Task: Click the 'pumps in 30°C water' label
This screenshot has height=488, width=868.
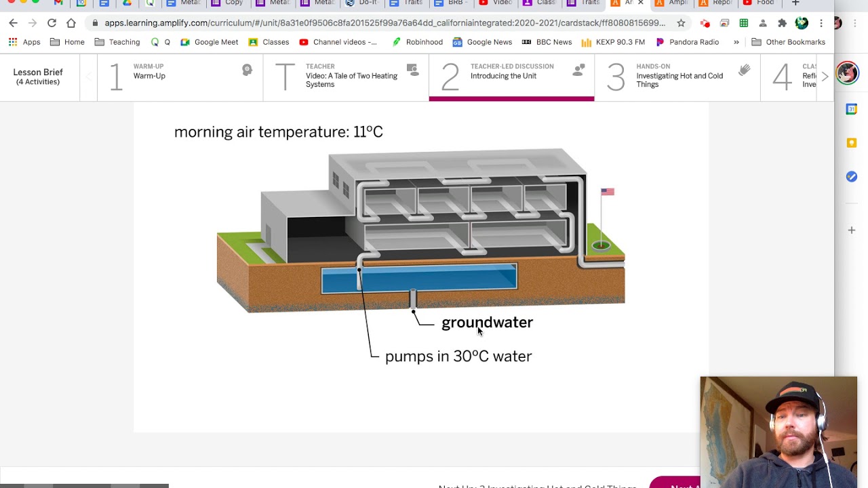Action: tap(458, 357)
